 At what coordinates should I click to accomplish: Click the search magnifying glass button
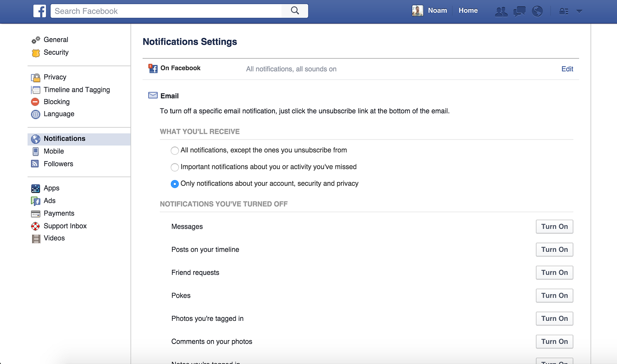(x=295, y=11)
